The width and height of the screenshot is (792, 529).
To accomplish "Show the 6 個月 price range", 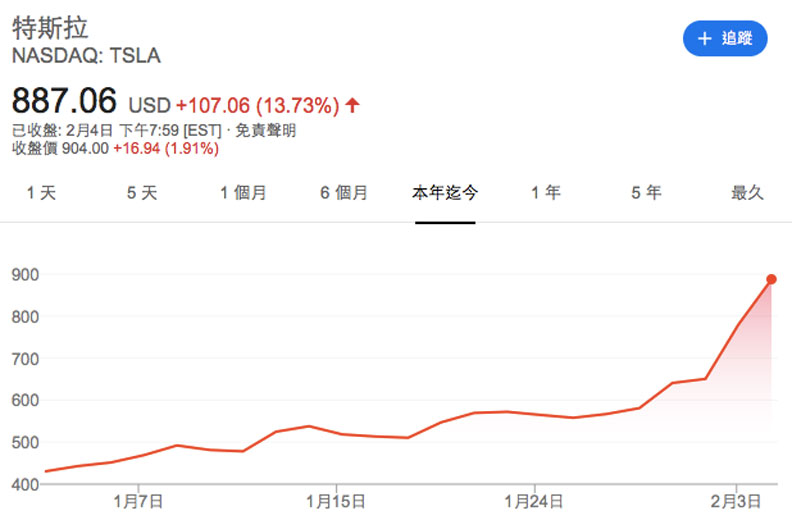I will [344, 193].
